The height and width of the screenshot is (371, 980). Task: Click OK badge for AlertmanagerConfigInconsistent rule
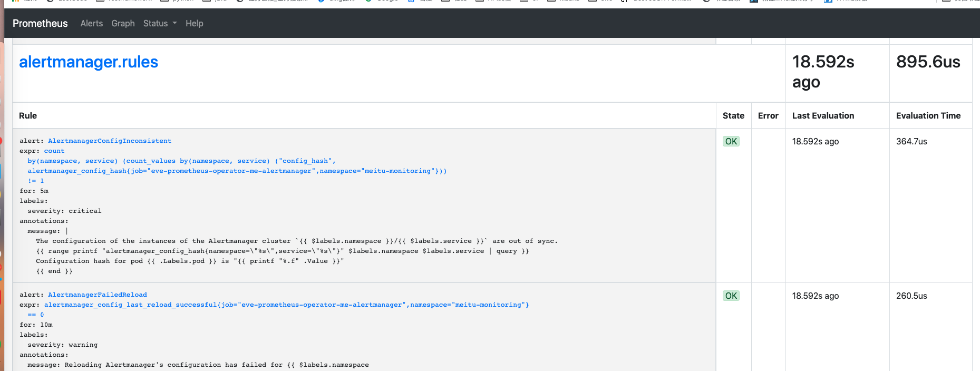click(731, 141)
